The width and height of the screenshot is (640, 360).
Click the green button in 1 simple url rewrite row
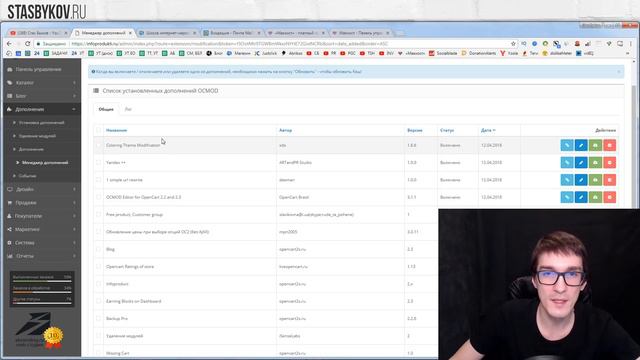pos(595,180)
